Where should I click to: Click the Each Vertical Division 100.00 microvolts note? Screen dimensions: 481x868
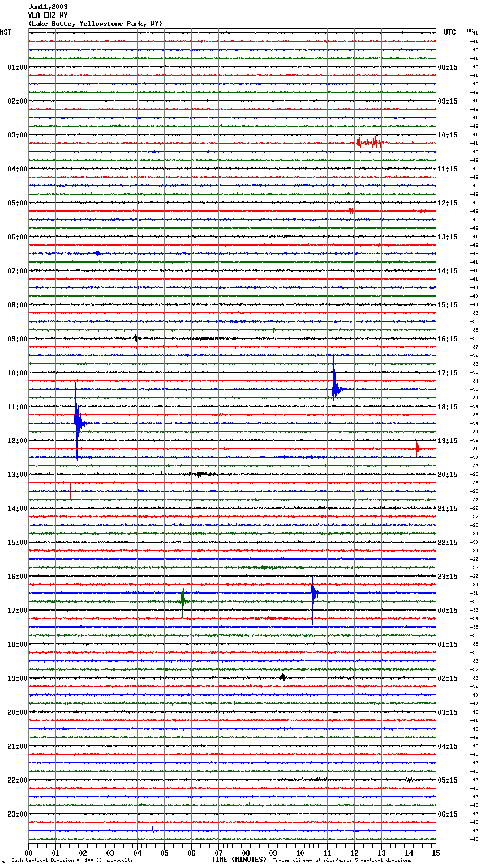click(x=72, y=861)
